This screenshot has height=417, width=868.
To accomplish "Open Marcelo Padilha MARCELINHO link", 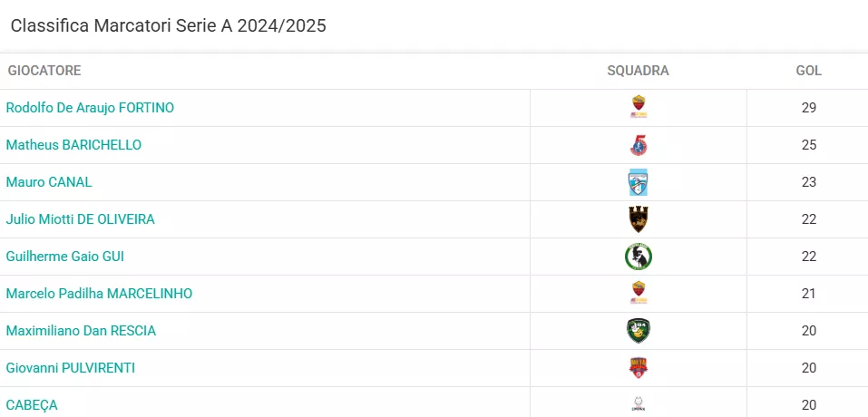I will click(x=99, y=294).
